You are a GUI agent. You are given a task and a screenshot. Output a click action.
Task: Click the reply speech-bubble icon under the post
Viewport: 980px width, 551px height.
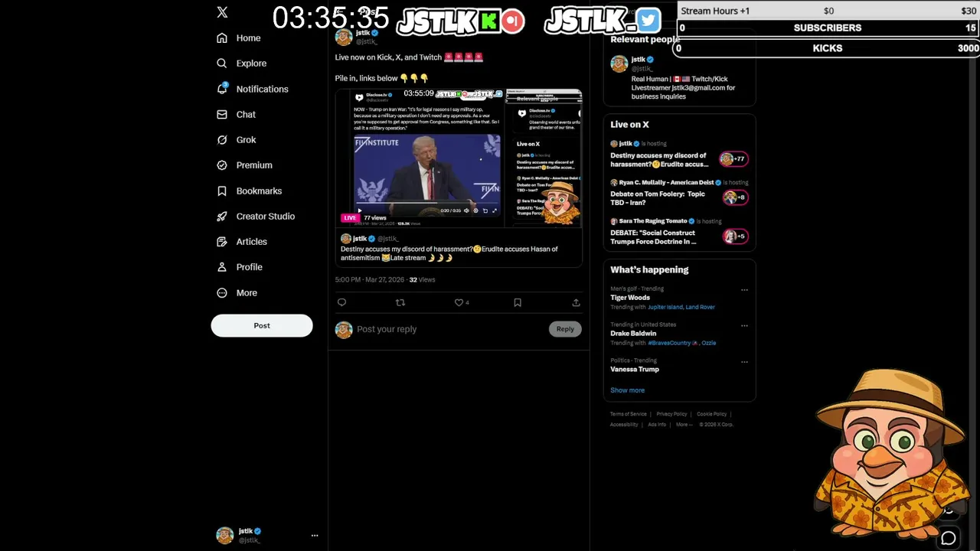coord(342,303)
